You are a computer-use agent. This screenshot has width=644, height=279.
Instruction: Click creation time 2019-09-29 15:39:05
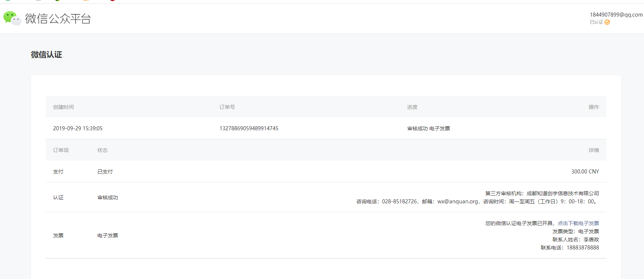click(78, 128)
